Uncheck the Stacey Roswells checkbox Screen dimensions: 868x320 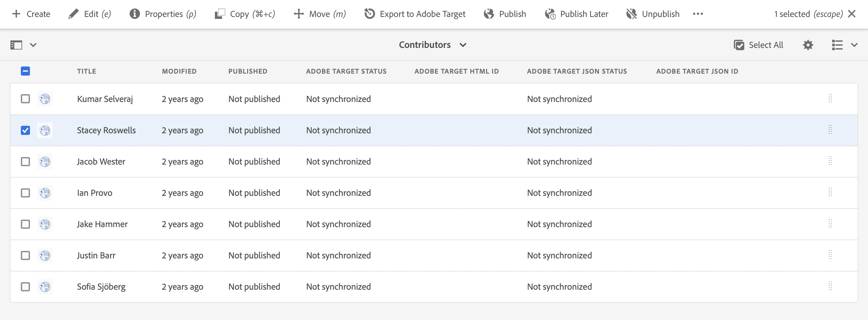25,130
